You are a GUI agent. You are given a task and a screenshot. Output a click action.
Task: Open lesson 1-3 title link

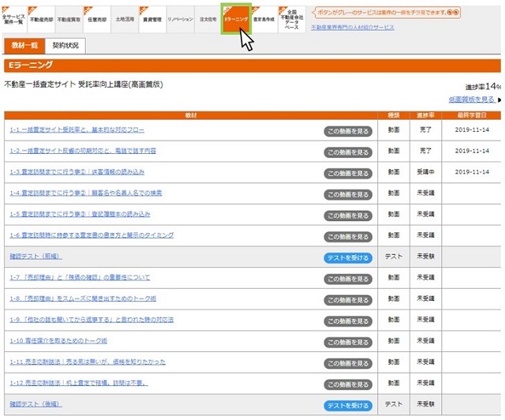(x=77, y=171)
